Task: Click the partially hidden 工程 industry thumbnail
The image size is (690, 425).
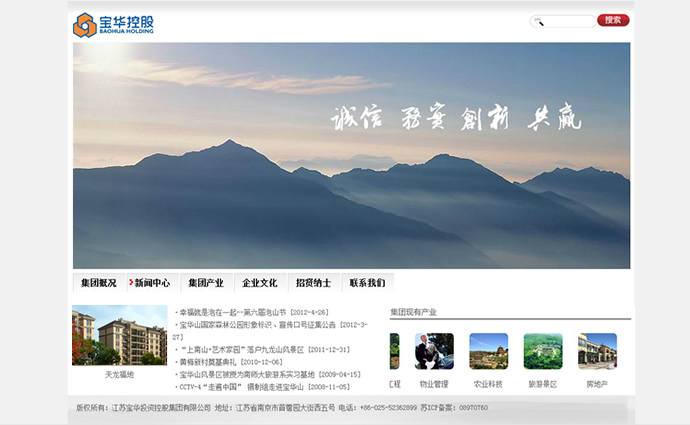Action: click(395, 351)
